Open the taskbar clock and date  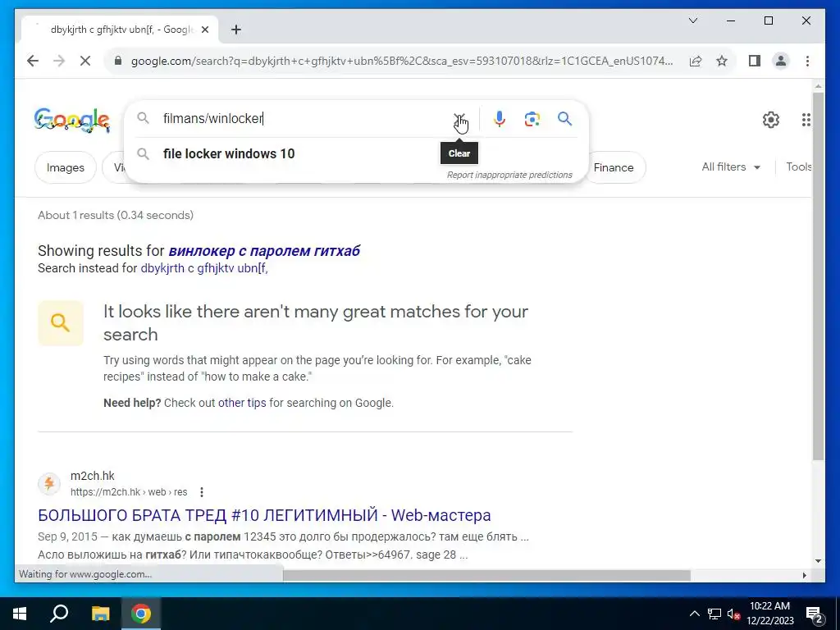(769, 614)
